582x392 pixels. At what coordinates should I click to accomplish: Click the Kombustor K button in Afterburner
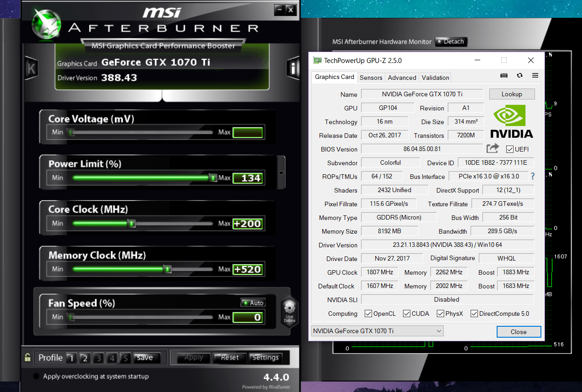(31, 68)
